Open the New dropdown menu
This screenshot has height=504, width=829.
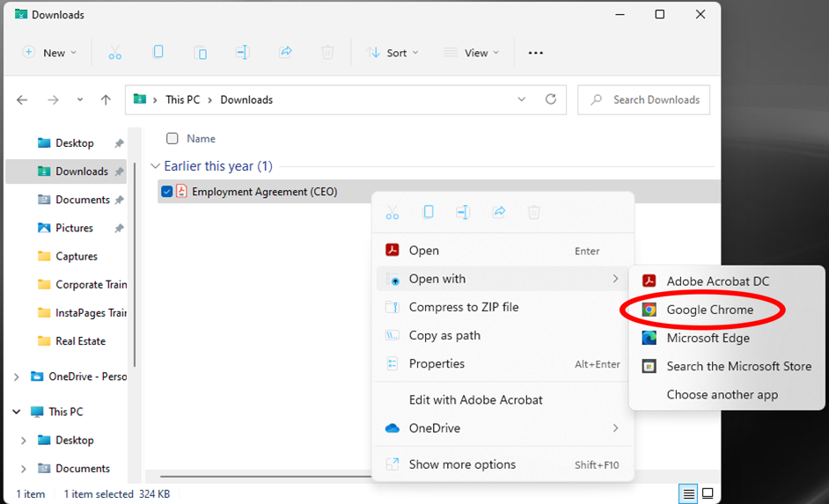49,52
